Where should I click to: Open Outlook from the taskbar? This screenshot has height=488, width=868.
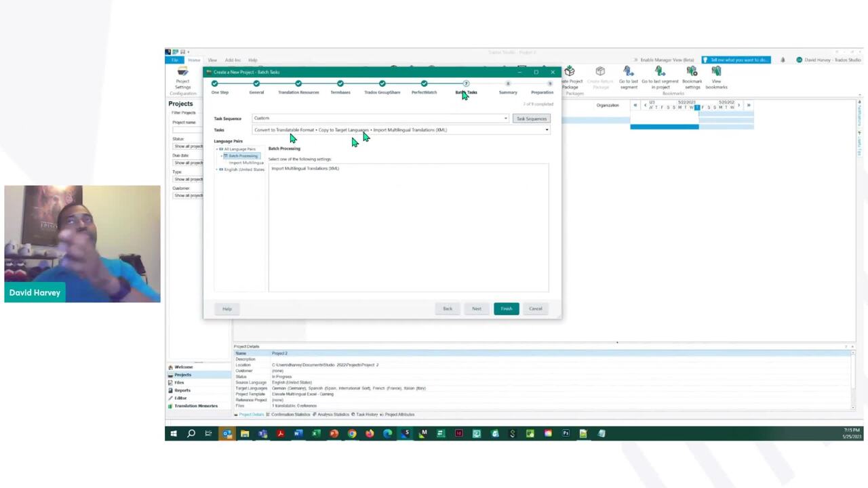[x=226, y=433]
